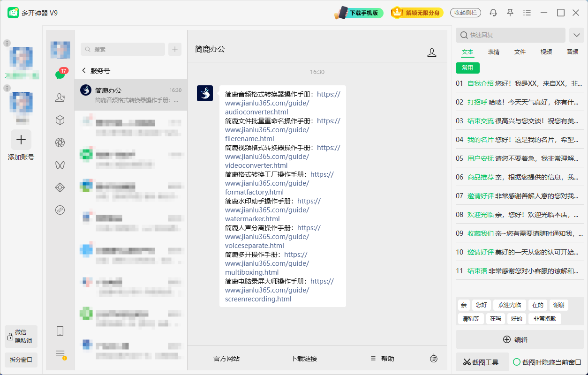Open the mini programs cube icon
Screen dimensions: 588x375
60,120
